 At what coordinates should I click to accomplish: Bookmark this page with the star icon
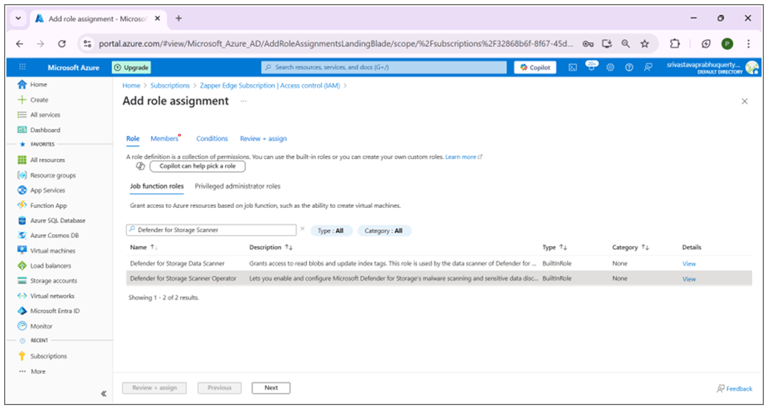point(645,44)
